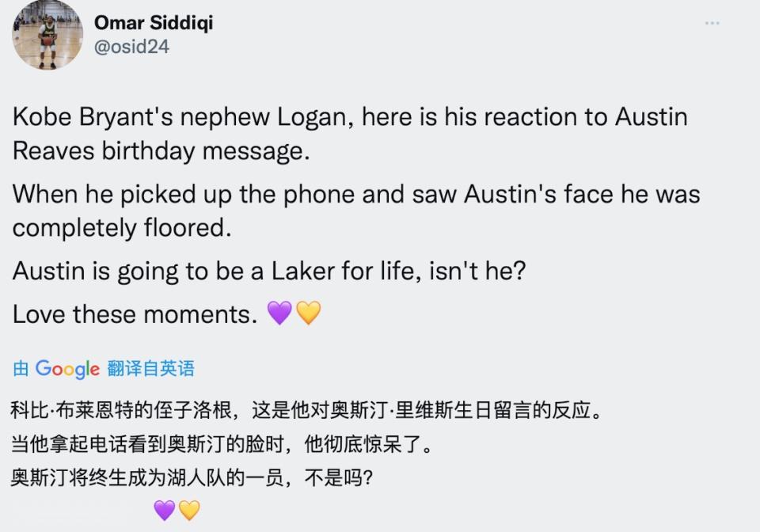
Task: Click the yellow heart after 'Love these moments.'
Action: click(307, 314)
